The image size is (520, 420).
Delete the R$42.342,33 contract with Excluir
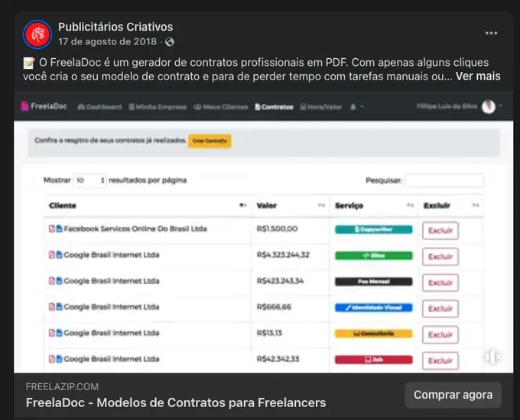pos(440,360)
